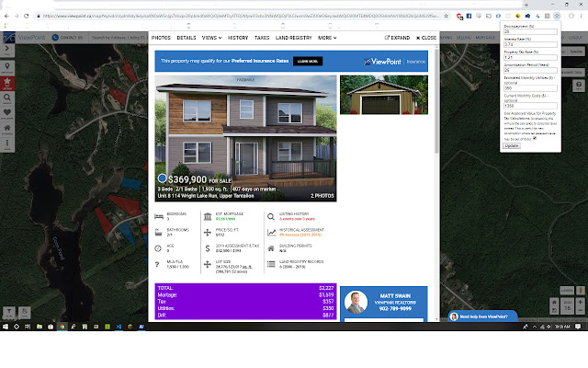The width and height of the screenshot is (588, 368).
Task: Focus the Interest Rate (%) input
Action: click(x=530, y=44)
